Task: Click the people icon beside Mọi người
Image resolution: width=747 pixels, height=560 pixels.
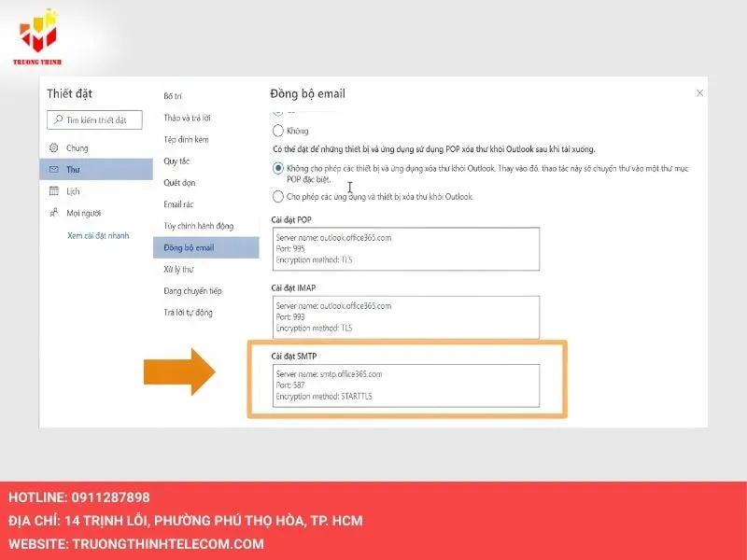Action: (x=54, y=213)
